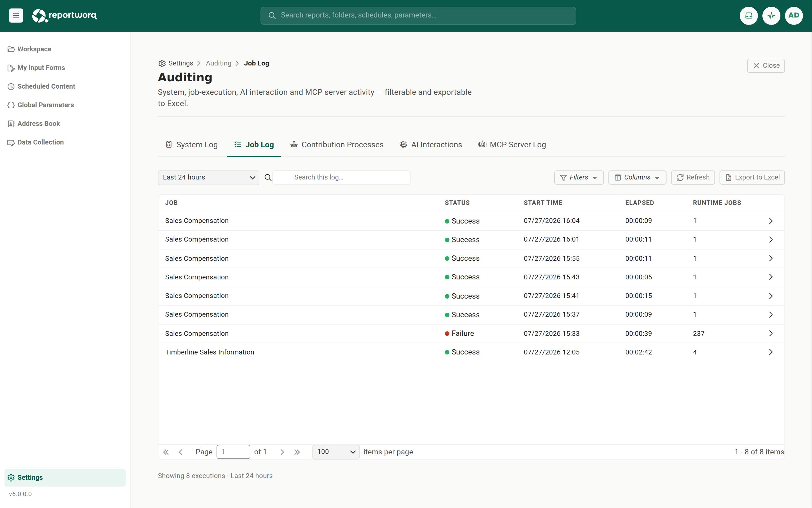Click the Refresh button
This screenshot has width=812, height=508.
693,178
